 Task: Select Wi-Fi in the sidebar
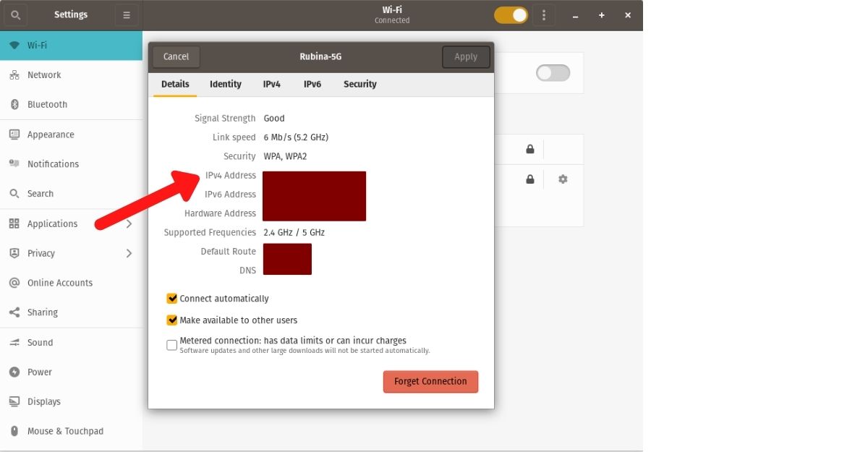click(x=71, y=45)
